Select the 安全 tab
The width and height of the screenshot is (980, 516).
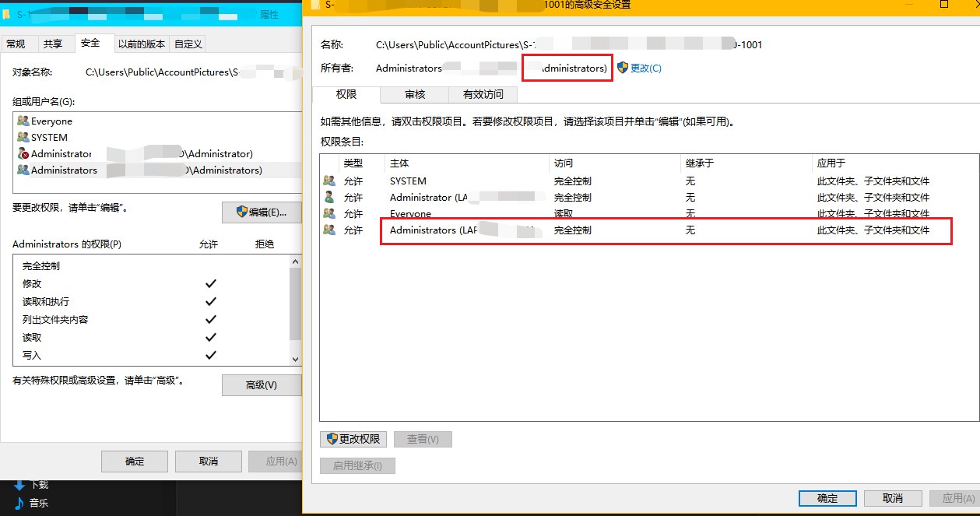tap(90, 44)
